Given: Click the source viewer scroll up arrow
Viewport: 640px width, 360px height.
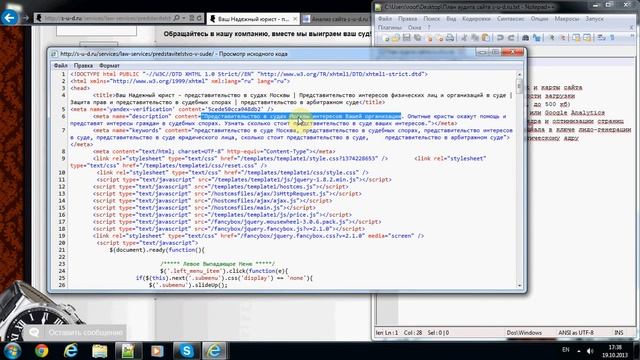Looking at the screenshot, I should point(519,75).
